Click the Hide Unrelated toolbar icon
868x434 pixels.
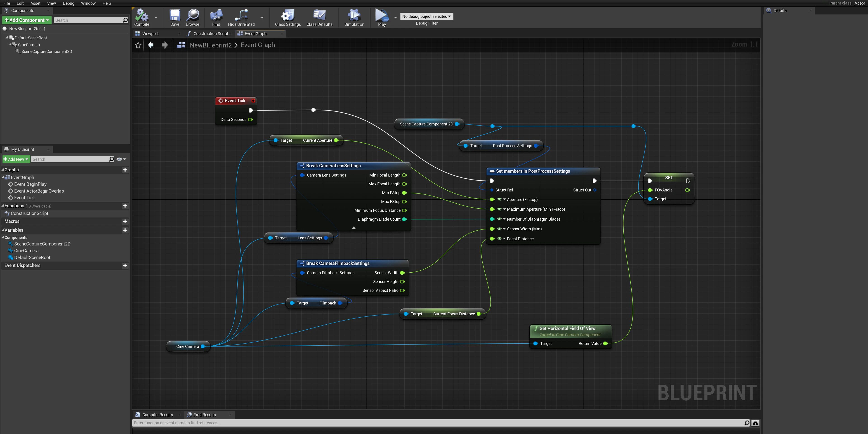pos(241,18)
